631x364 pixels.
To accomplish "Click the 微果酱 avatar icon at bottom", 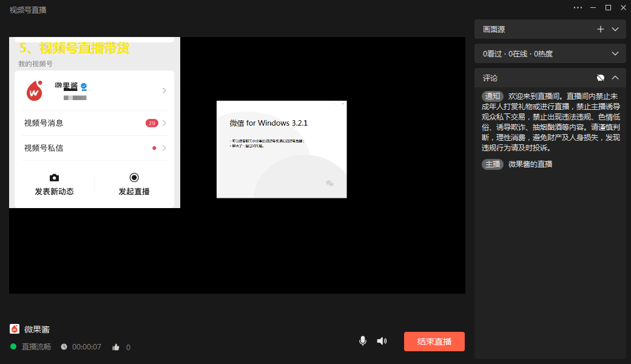I will coord(15,329).
